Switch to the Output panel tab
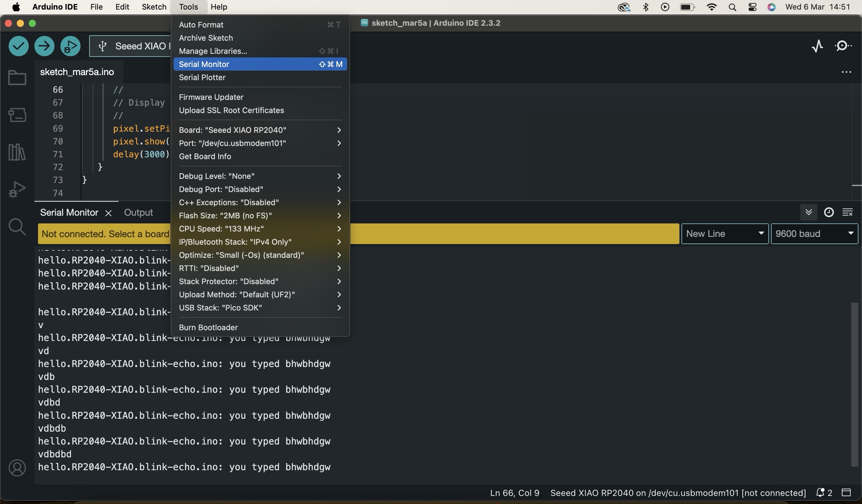Screen dimensions: 862x504 [138, 213]
